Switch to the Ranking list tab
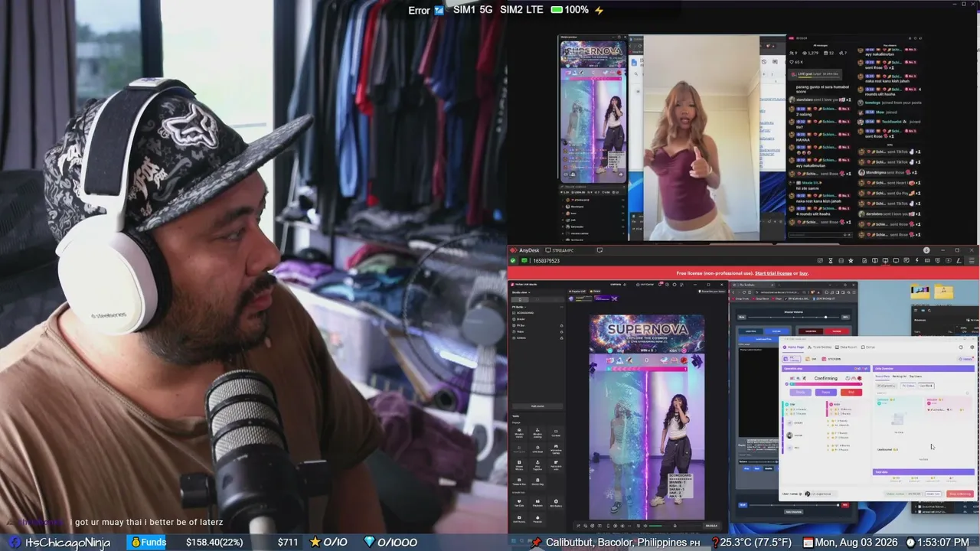 pos(899,376)
